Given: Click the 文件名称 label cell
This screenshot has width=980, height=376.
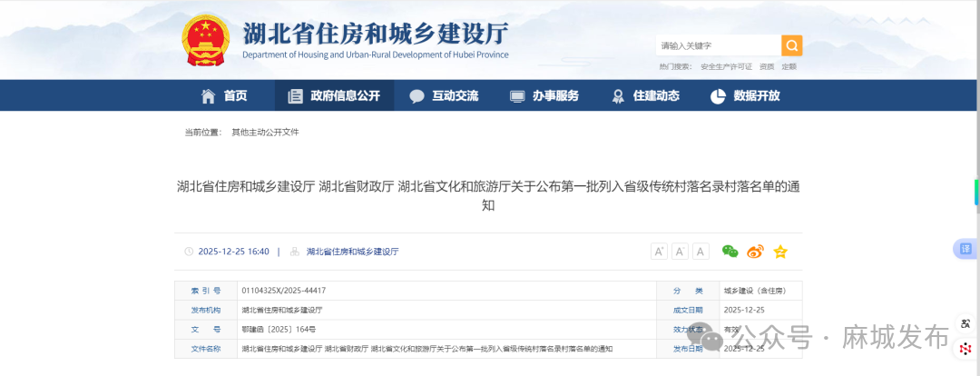Looking at the screenshot, I should (x=206, y=349).
